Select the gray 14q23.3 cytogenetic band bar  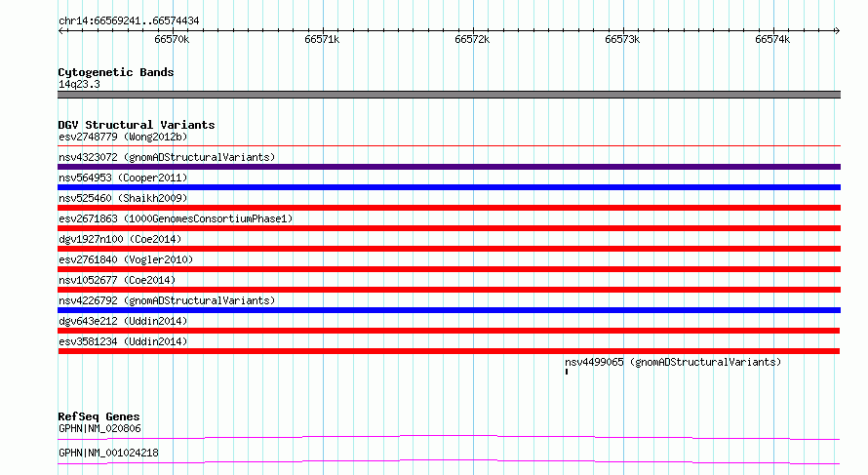pyautogui.click(x=449, y=95)
